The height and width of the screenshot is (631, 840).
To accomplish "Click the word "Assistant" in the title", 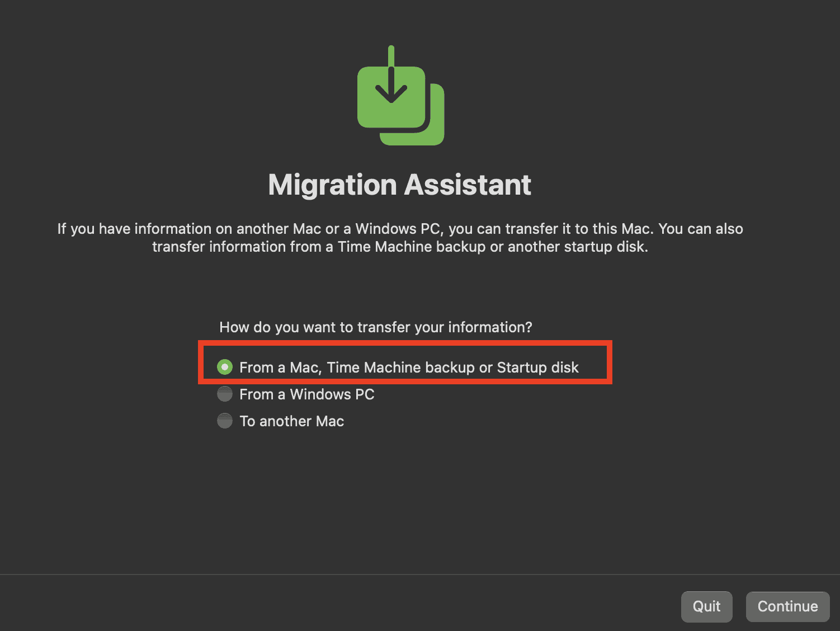I will pyautogui.click(x=468, y=185).
